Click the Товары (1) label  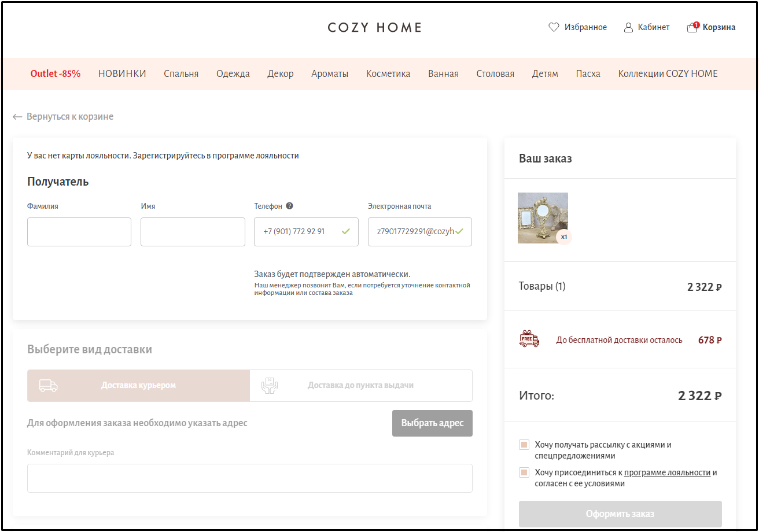pyautogui.click(x=542, y=286)
